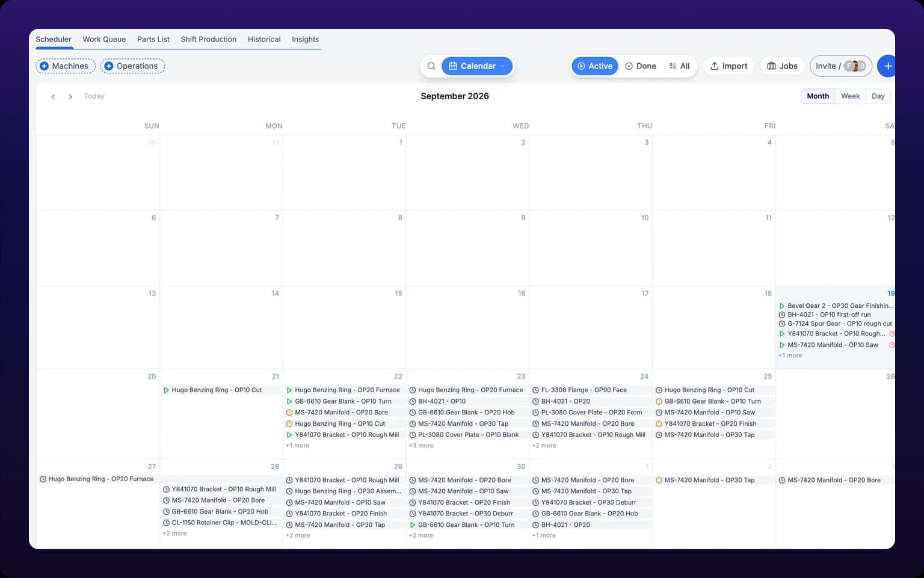
Task: Switch to Week view
Action: pyautogui.click(x=850, y=96)
